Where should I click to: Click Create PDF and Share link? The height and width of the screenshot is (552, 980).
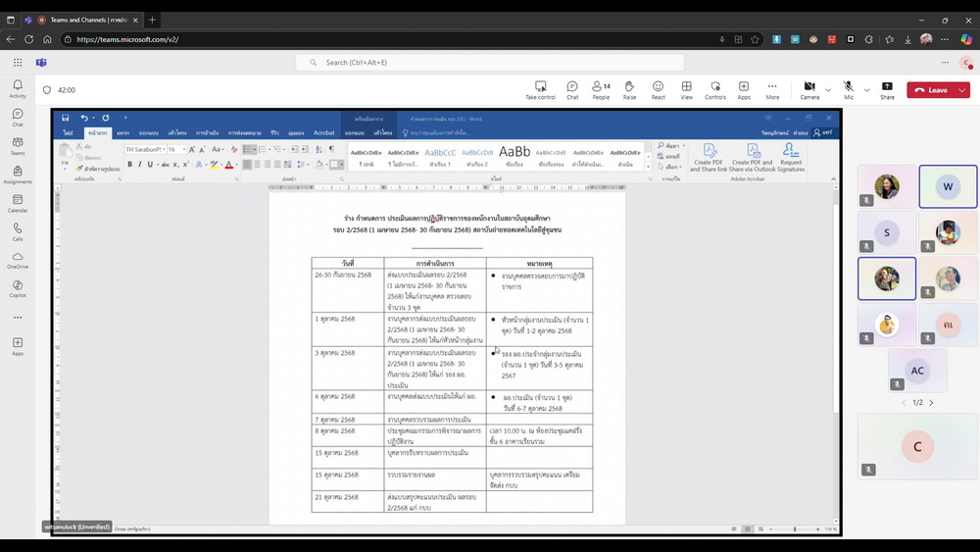[x=709, y=158]
